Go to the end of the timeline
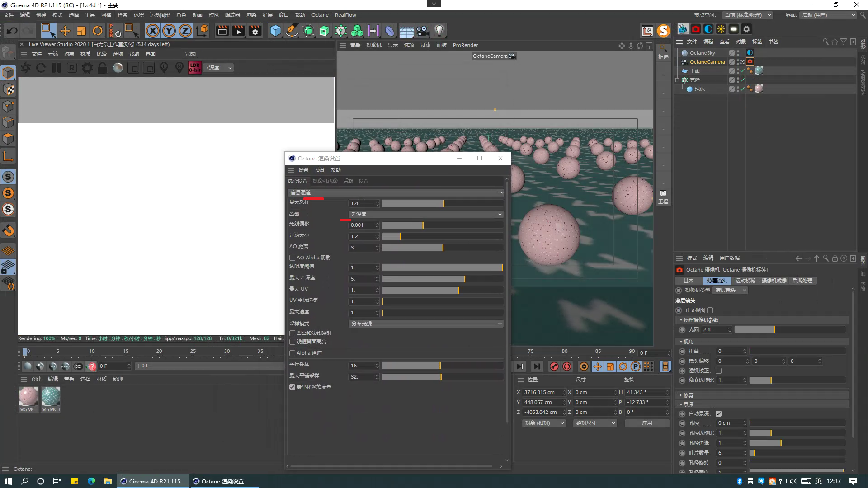The width and height of the screenshot is (868, 488). pos(537,366)
